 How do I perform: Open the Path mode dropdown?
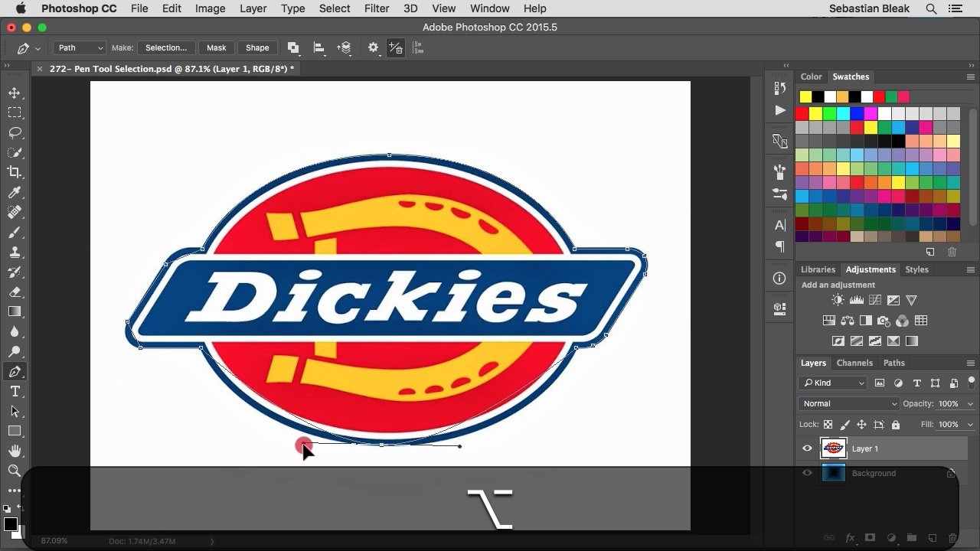click(80, 47)
